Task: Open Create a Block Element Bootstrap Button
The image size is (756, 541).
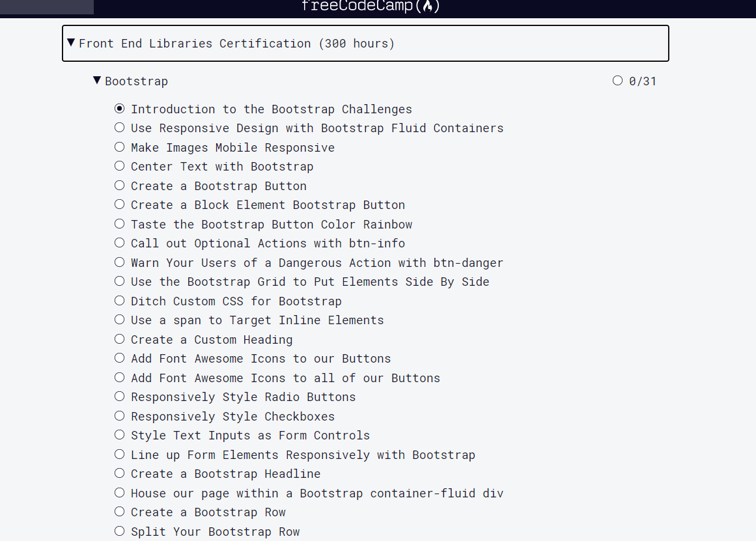Action: pos(268,205)
